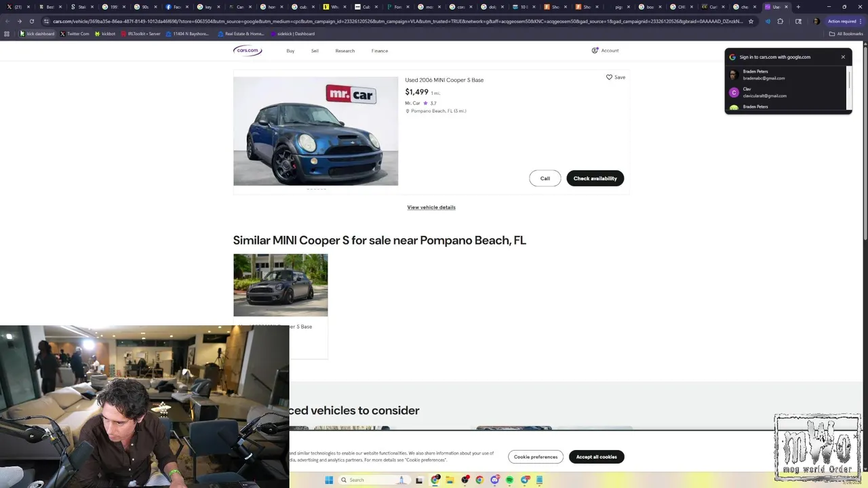
Task: Open the similar gray MINI Cooper thumbnail
Action: tap(281, 285)
